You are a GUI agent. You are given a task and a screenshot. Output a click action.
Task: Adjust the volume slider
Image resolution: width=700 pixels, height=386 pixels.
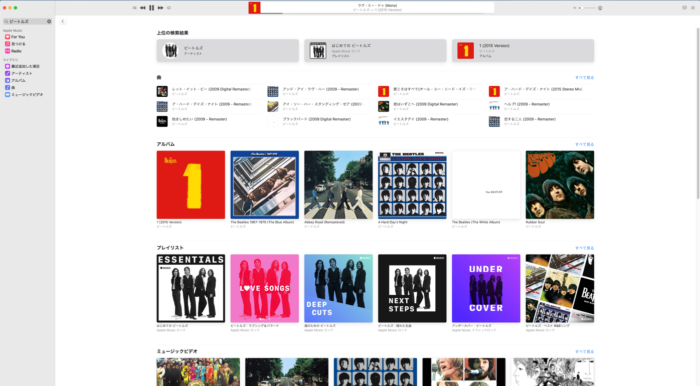coord(587,8)
